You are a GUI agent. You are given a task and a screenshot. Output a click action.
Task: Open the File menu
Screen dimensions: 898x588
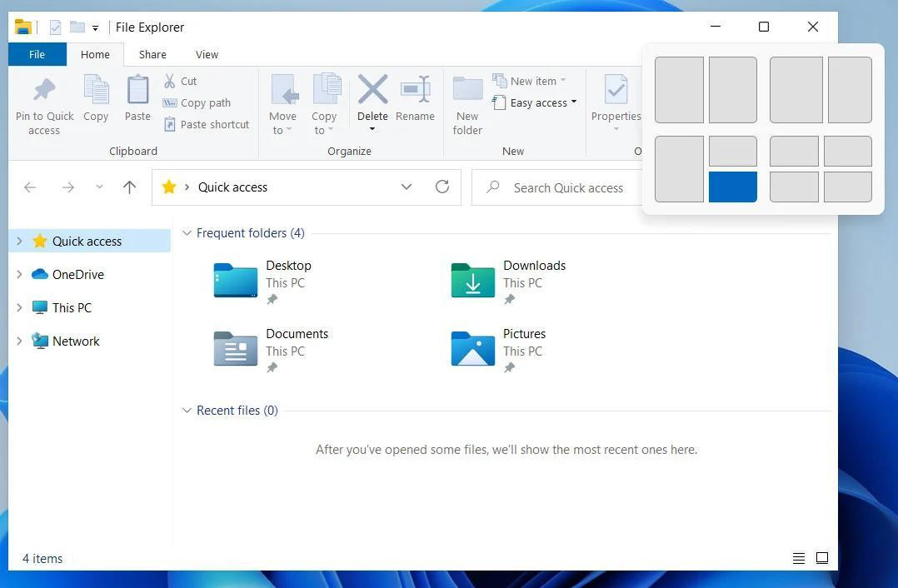pos(37,54)
